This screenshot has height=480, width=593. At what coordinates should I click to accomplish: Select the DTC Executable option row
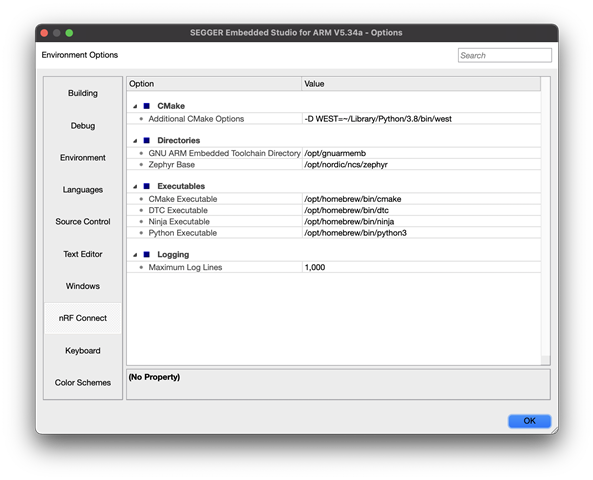click(x=334, y=210)
